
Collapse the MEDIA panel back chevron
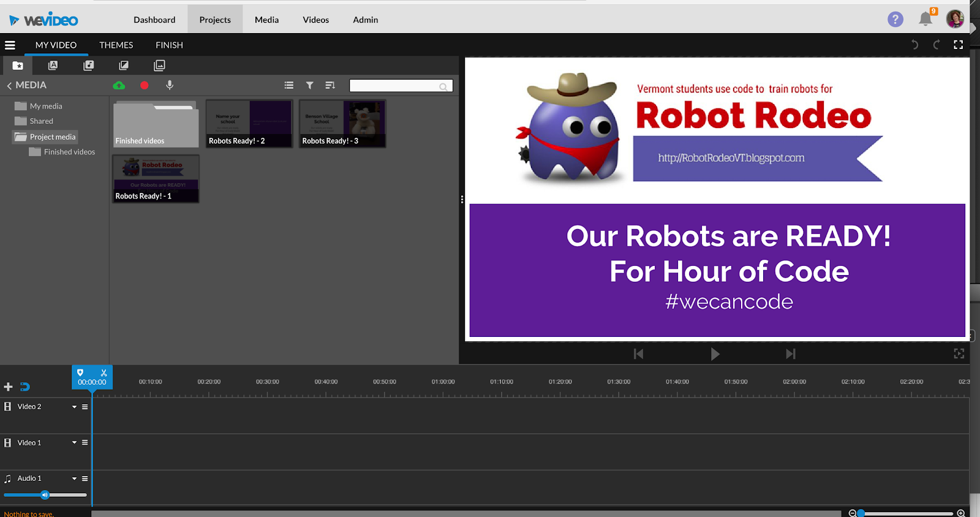[9, 86]
